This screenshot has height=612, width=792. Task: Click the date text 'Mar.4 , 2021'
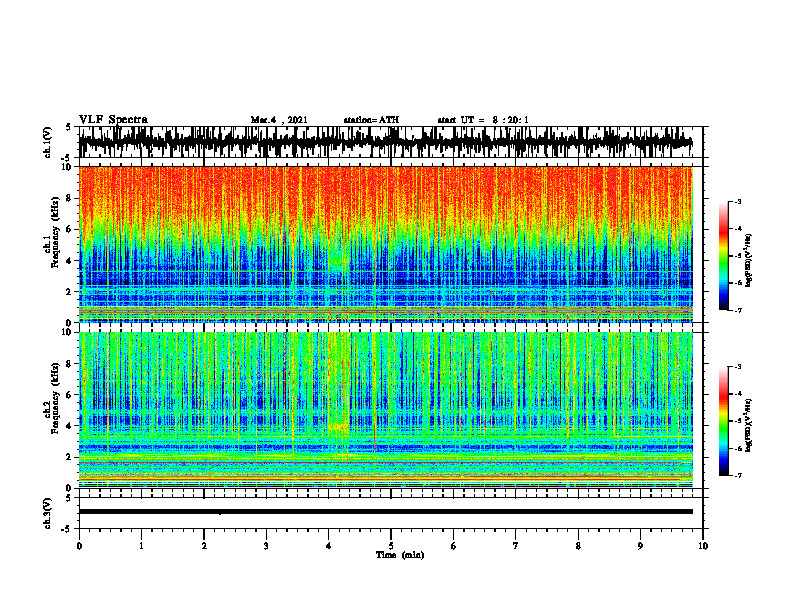(279, 120)
